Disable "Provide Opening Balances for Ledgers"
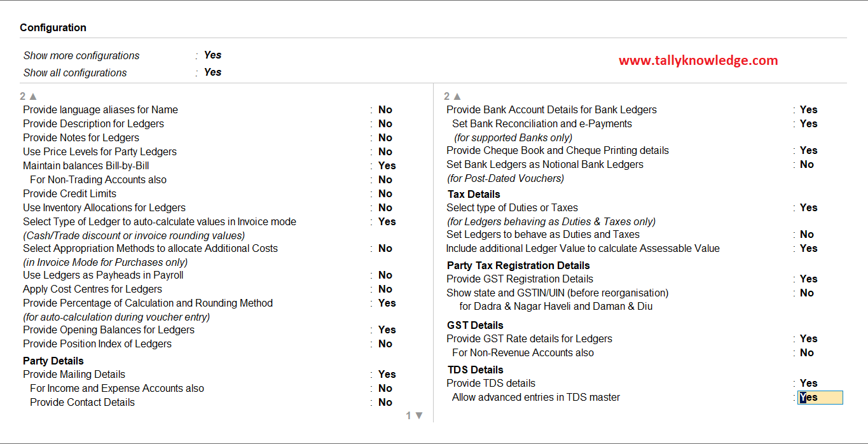The height and width of the screenshot is (444, 868). tap(387, 330)
